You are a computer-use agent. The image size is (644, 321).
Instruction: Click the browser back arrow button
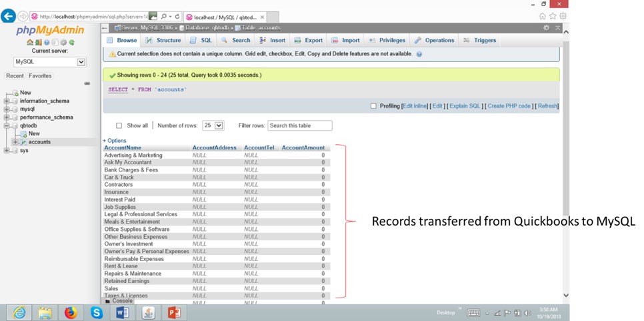pos(9,16)
